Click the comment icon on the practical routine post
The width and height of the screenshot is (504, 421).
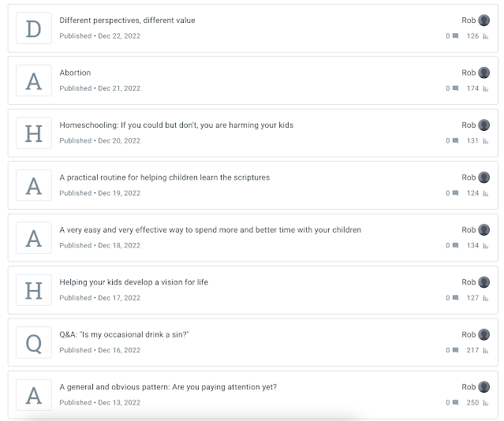click(456, 193)
